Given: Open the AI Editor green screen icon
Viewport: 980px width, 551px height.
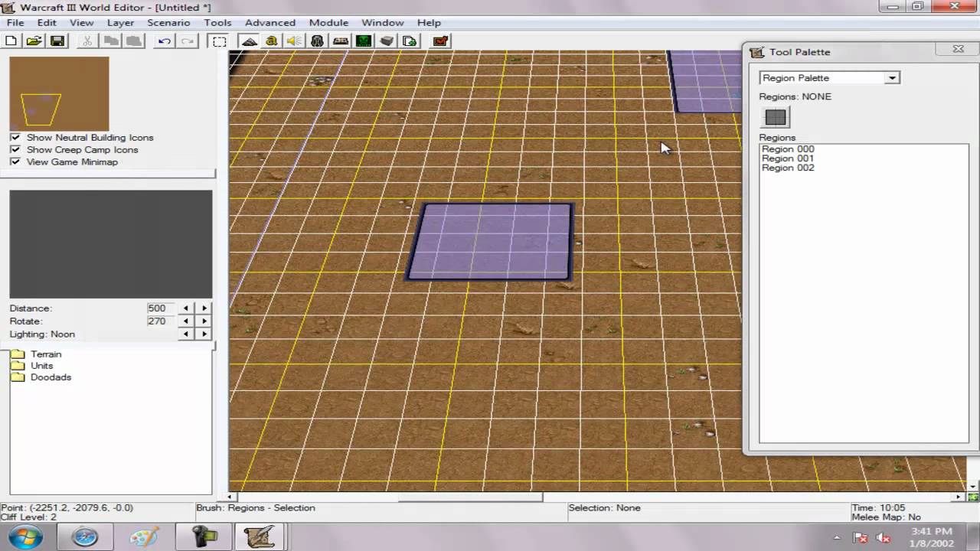Looking at the screenshot, I should pos(364,41).
